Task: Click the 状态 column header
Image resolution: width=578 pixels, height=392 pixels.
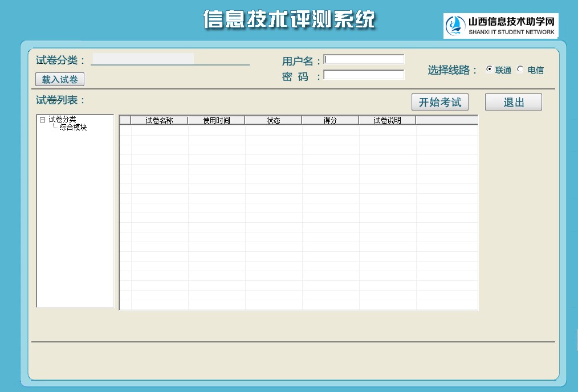Action: (273, 120)
